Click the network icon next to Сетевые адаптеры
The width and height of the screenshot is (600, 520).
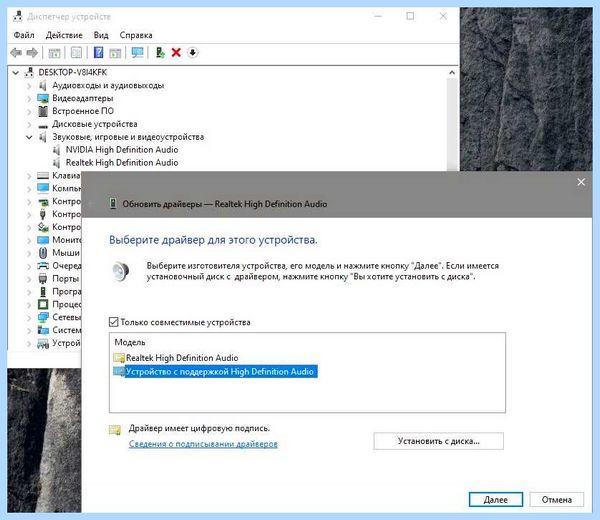(43, 317)
